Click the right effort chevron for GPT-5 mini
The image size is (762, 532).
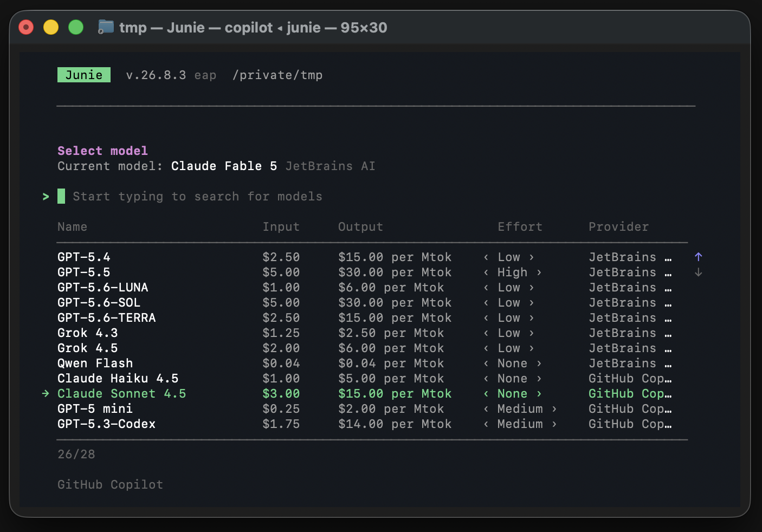click(x=554, y=409)
